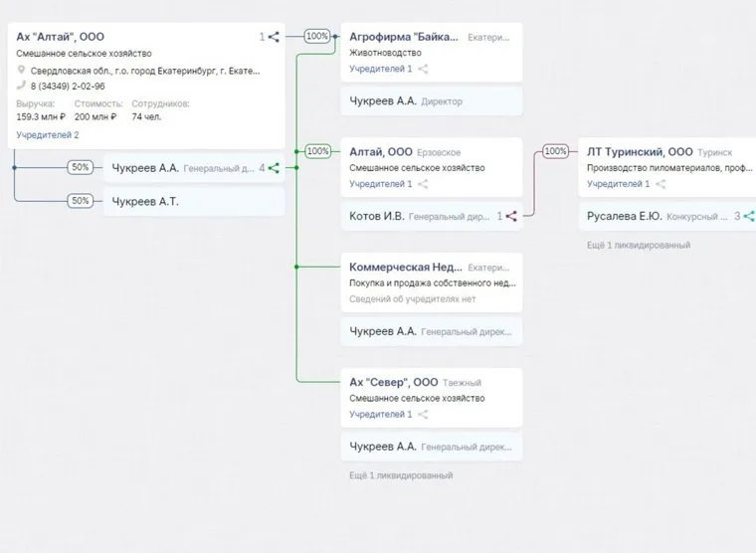Screen dimensions: 756x553
Task: Click 50% share badge for Чукреев А.Т.
Action: [x=80, y=201]
